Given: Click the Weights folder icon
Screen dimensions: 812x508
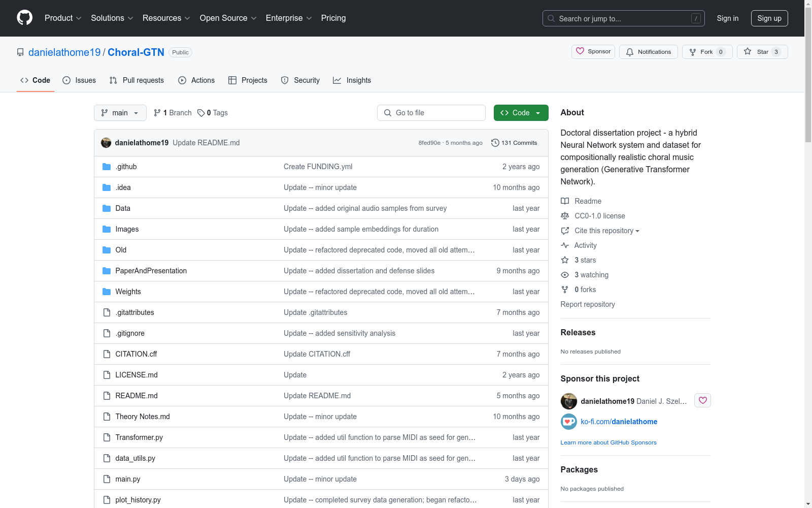Looking at the screenshot, I should [x=107, y=292].
